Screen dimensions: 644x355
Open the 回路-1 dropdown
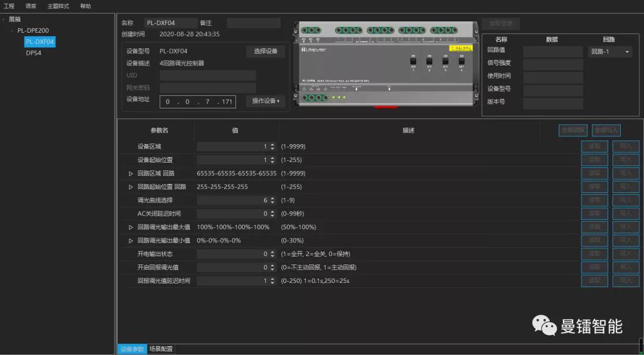(x=610, y=52)
